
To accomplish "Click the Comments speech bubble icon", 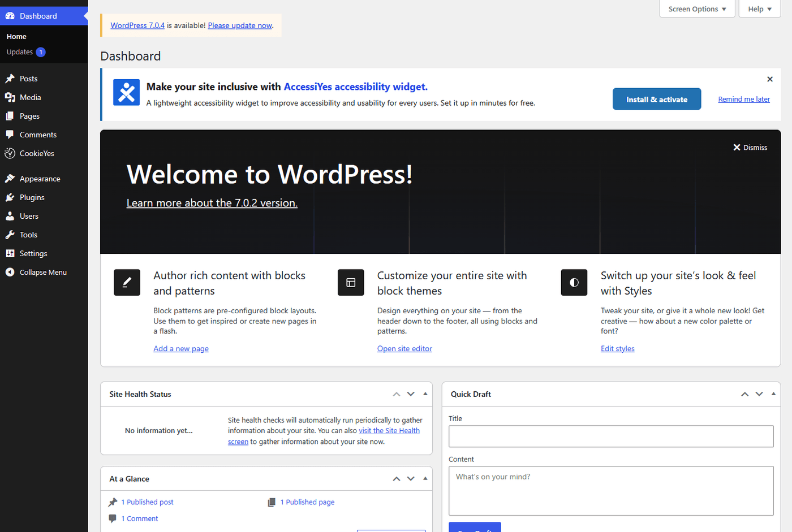I will (10, 135).
